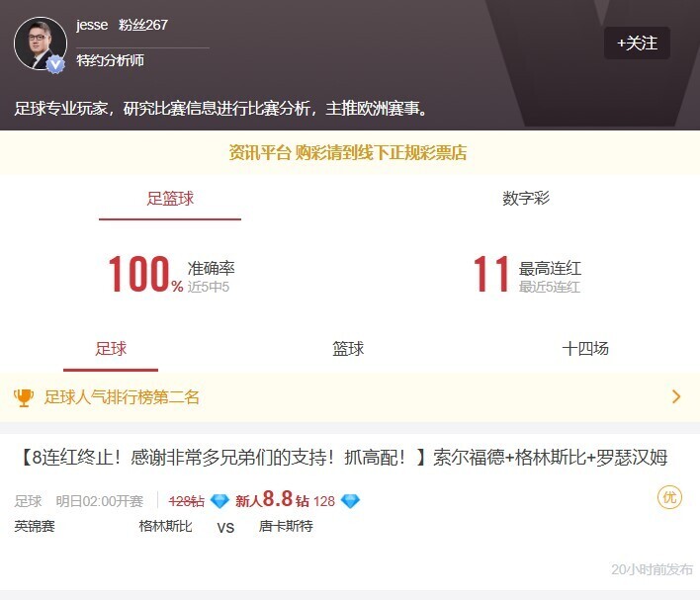Screen dimensions: 700x600
Task: Select the 十四场 sub-tab
Action: (x=585, y=349)
